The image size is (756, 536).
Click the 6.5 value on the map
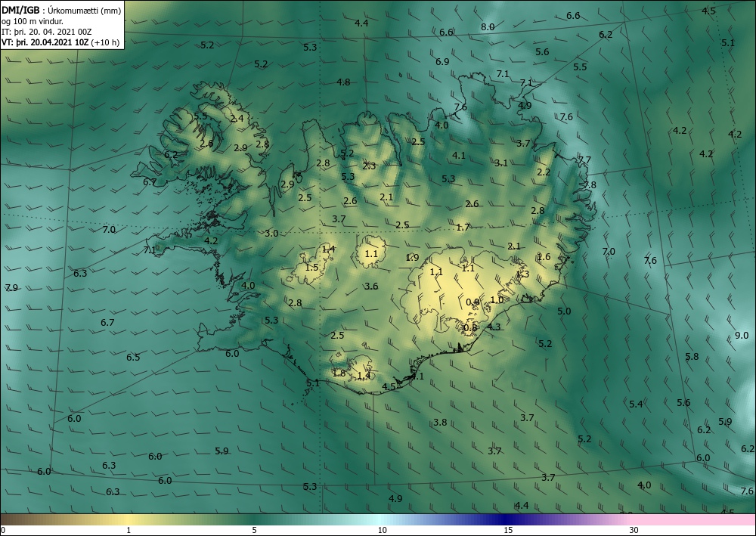(133, 357)
